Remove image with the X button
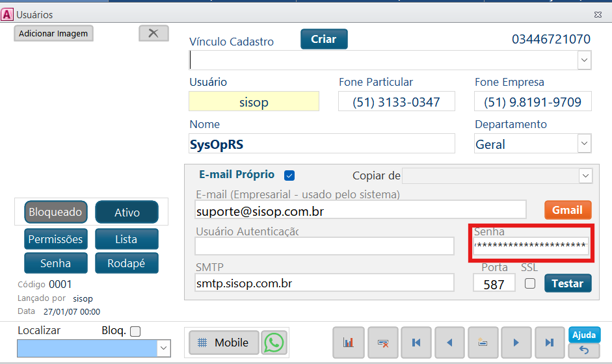Screen dimensions: 612x364 click(153, 33)
